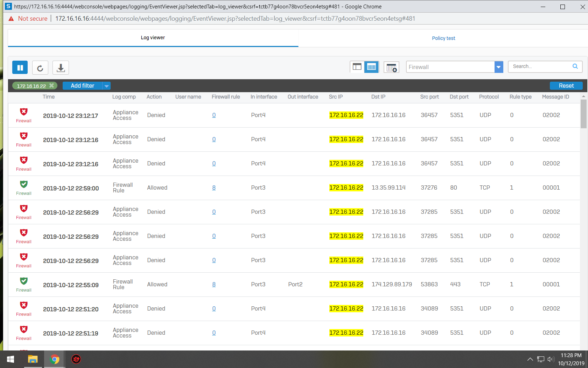This screenshot has height=368, width=588.
Task: Open firewall rule 8 link at 22:59:00
Action: (214, 188)
